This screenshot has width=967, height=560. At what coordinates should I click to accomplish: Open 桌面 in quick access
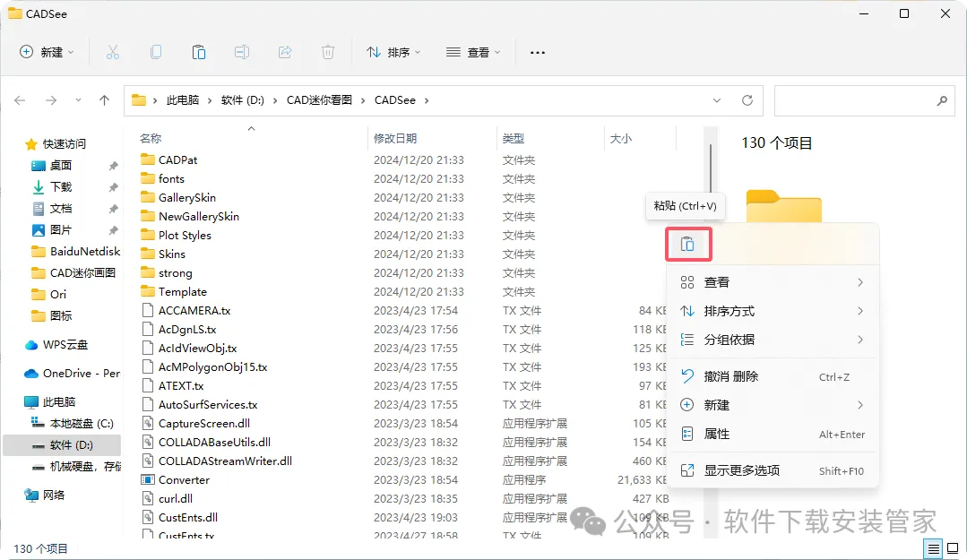click(60, 165)
